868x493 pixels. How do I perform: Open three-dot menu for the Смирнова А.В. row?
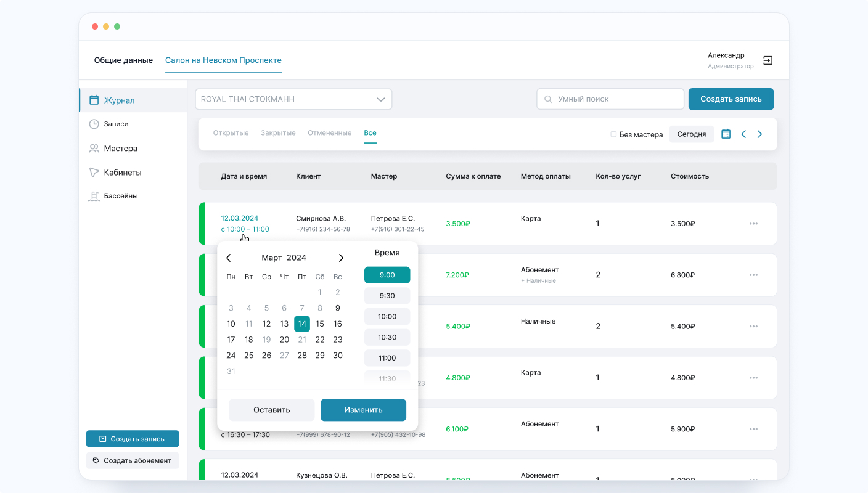coord(753,223)
